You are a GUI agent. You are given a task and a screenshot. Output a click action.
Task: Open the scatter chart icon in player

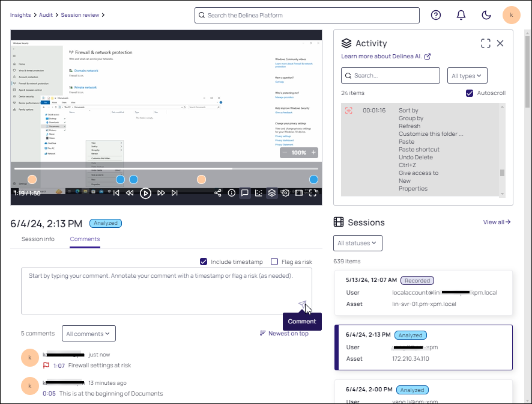click(259, 193)
